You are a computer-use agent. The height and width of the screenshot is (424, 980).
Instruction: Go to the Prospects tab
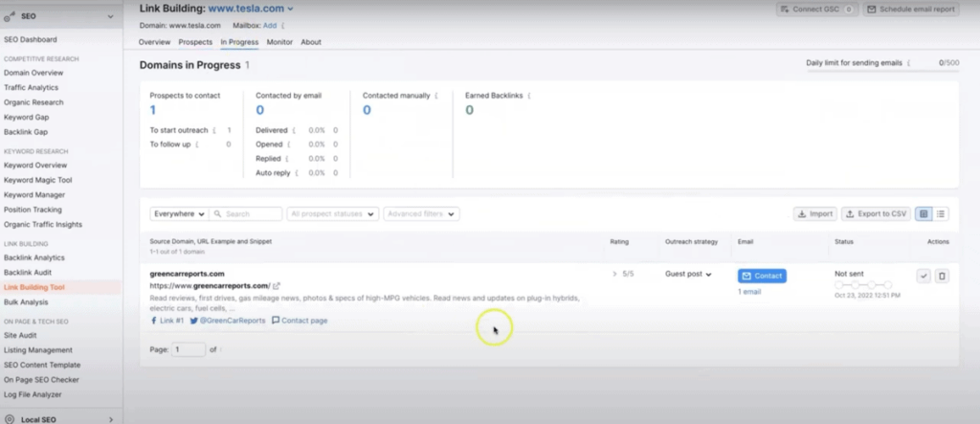[195, 42]
